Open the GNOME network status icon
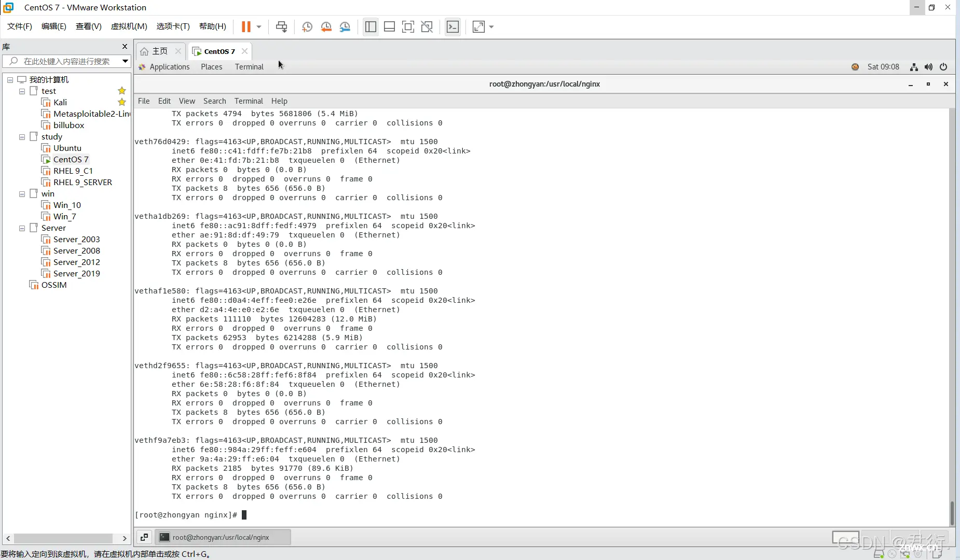This screenshot has height=560, width=960. coord(914,66)
